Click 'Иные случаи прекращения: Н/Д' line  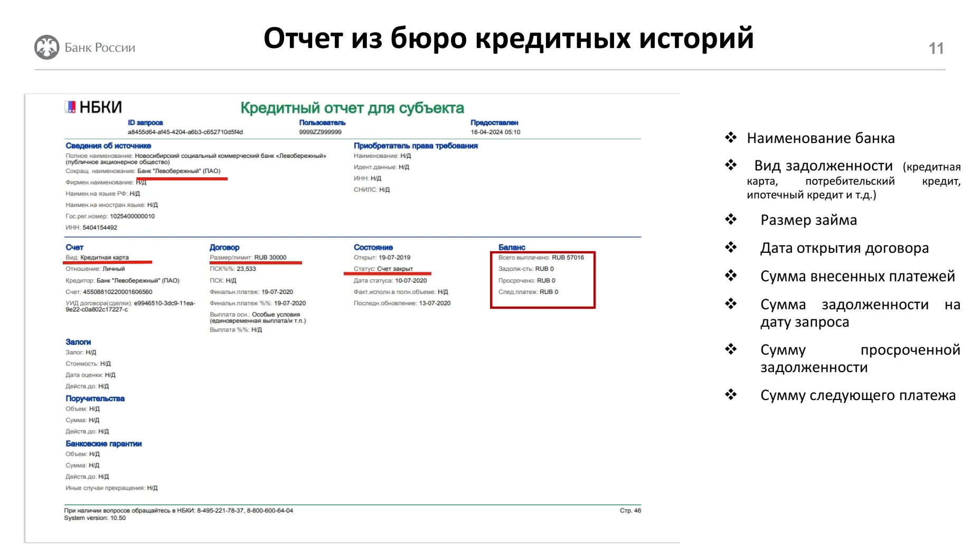(x=111, y=488)
